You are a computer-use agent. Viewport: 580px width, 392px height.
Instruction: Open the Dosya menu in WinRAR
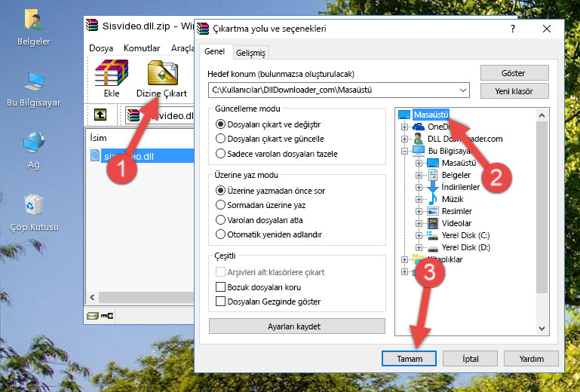101,48
